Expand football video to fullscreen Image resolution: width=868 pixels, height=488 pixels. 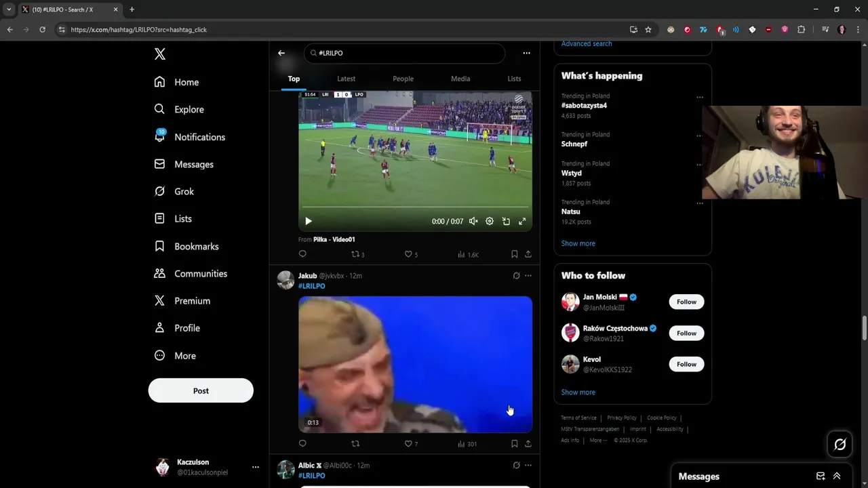(x=522, y=221)
